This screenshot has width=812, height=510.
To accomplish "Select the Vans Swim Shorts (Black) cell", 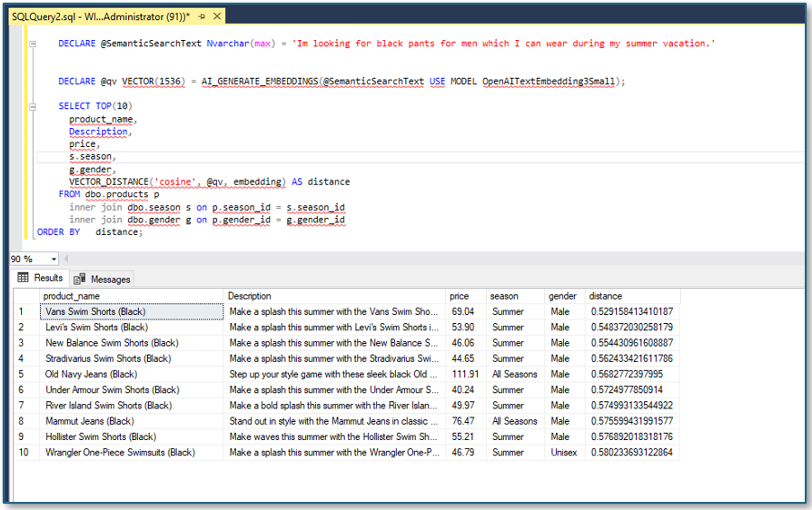I will (x=132, y=311).
